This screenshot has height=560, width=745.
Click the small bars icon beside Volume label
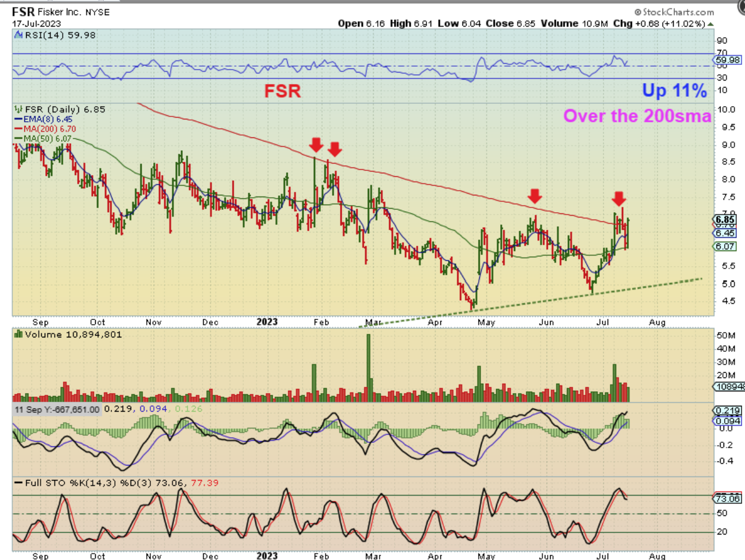point(18,334)
